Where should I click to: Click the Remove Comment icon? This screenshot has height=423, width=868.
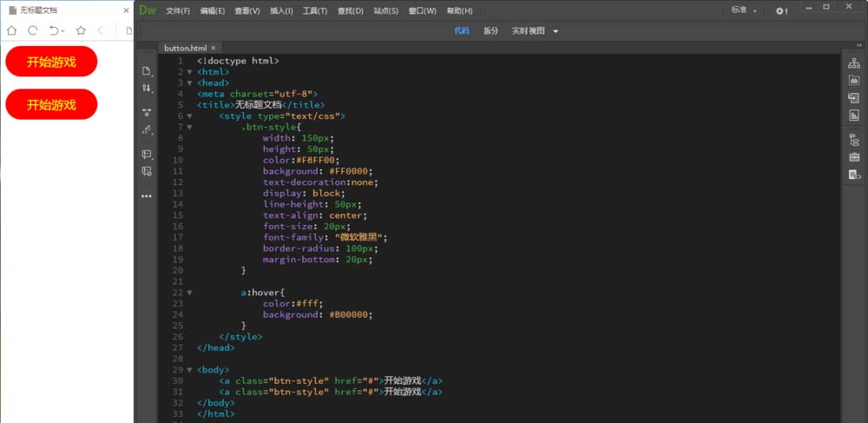[146, 172]
